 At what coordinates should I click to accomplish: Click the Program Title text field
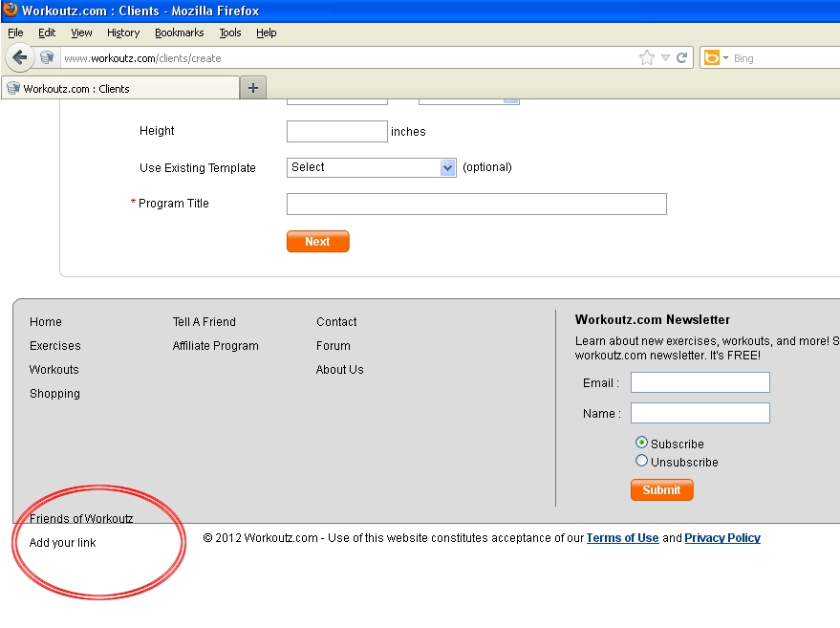click(477, 205)
